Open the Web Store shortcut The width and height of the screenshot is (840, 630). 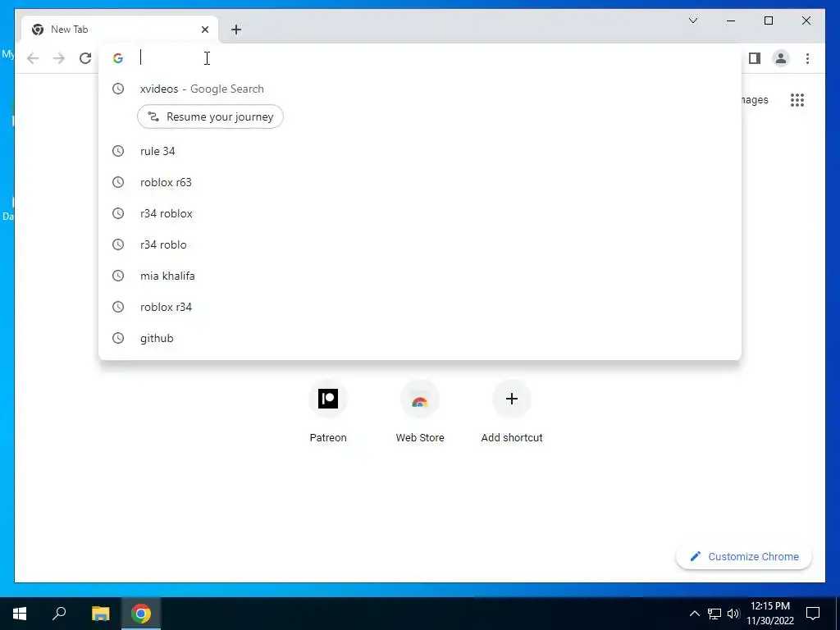tap(420, 412)
